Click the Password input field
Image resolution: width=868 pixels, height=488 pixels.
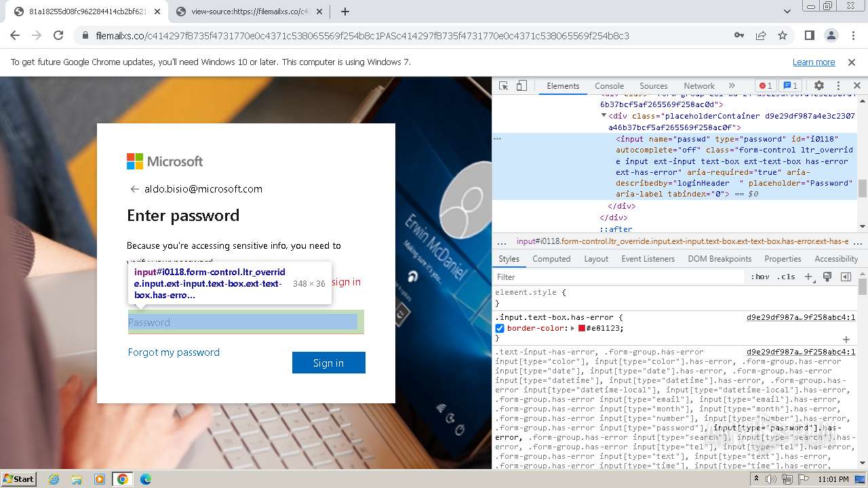[x=246, y=323]
